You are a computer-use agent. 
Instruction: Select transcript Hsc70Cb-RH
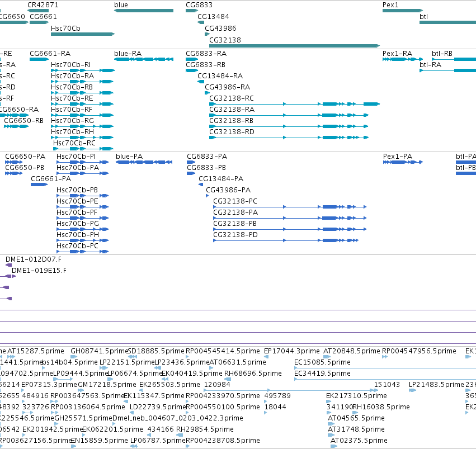tap(82, 138)
